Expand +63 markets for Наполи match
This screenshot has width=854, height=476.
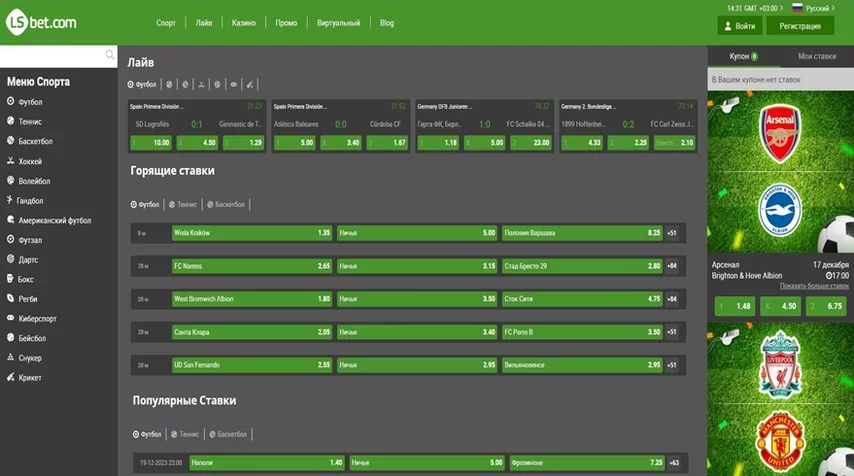click(x=674, y=463)
